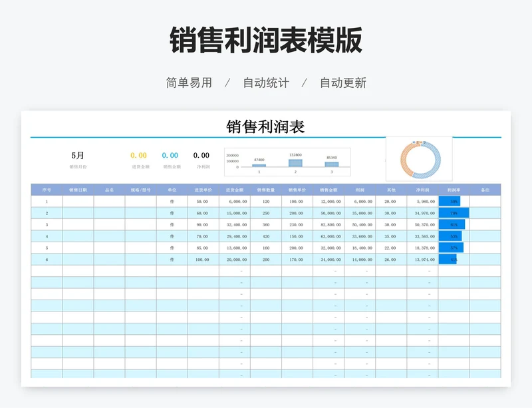Image resolution: width=532 pixels, height=408 pixels.
Task: Select the 20,000.00 purchase amount cell
Action: click(235, 260)
